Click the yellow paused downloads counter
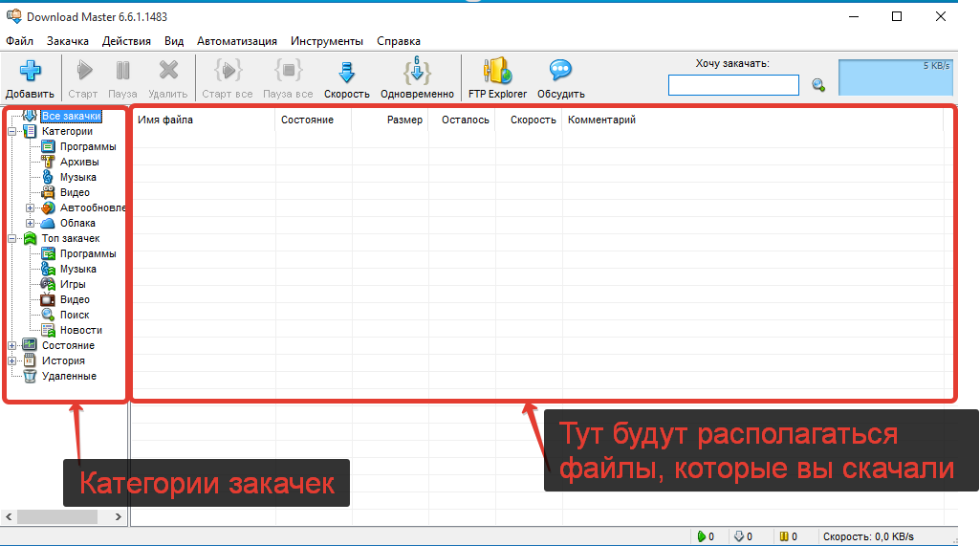The width and height of the screenshot is (980, 546). pos(788,536)
